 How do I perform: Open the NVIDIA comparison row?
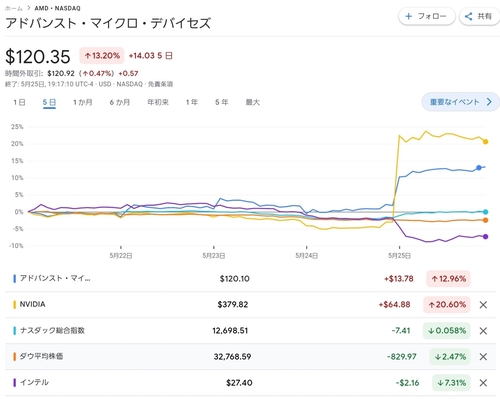[x=250, y=305]
